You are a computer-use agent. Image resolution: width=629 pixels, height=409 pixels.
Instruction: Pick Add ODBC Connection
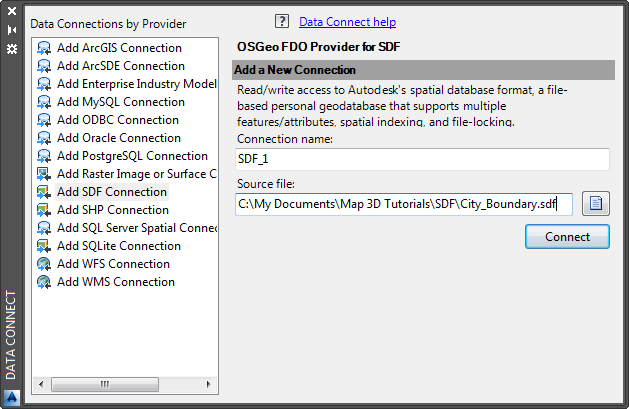pos(118,120)
